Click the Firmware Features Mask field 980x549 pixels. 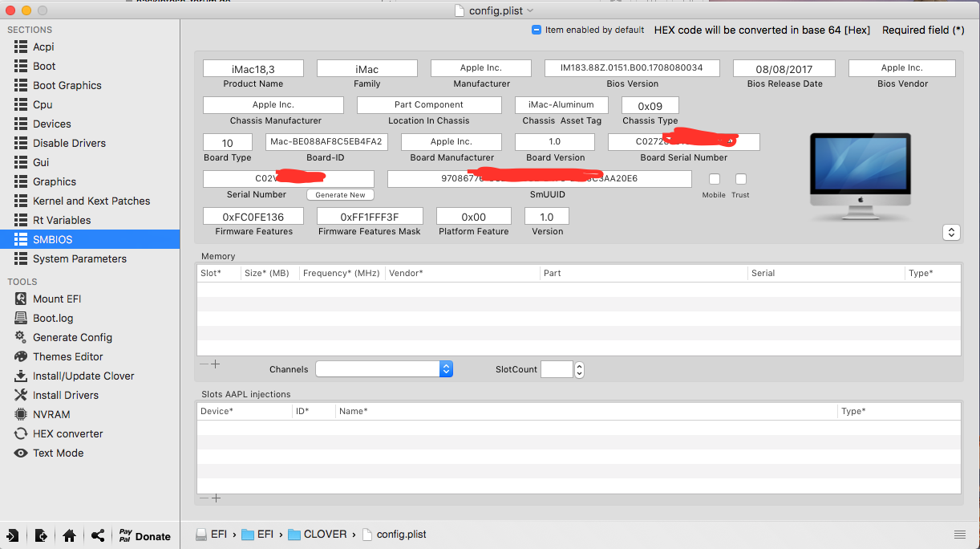tap(370, 217)
